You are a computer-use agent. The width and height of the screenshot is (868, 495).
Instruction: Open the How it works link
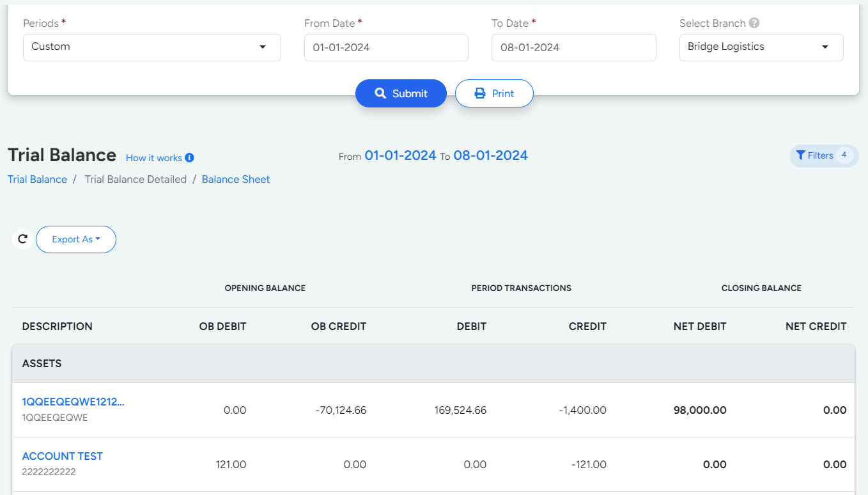coord(154,158)
